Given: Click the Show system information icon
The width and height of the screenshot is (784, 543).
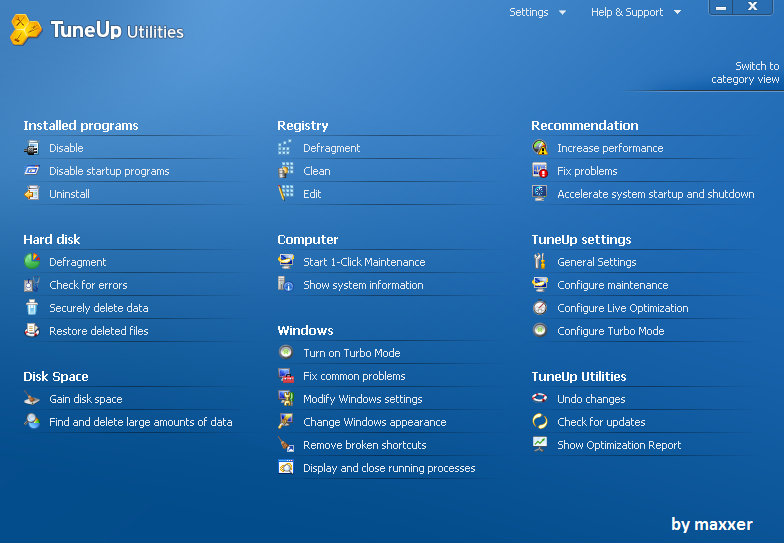Looking at the screenshot, I should click(286, 284).
